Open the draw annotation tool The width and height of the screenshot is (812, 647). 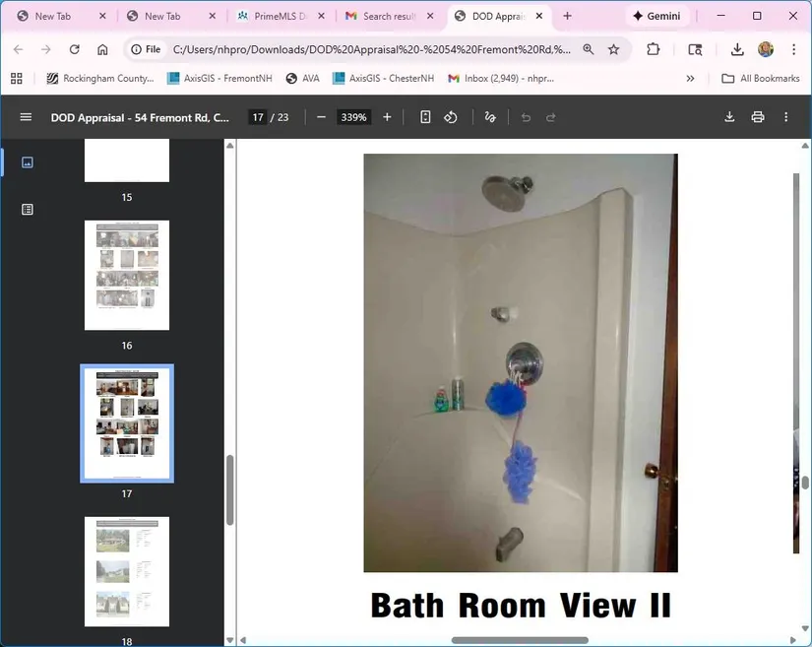tap(490, 117)
